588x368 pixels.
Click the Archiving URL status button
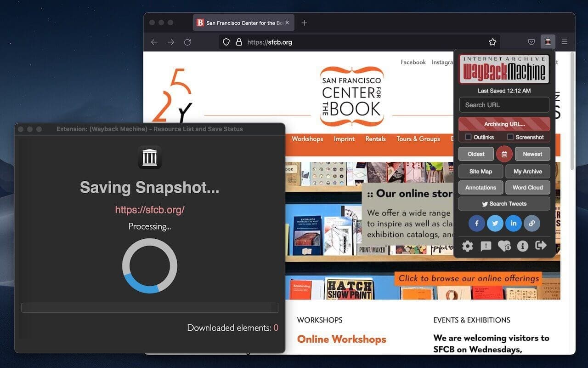(x=504, y=124)
